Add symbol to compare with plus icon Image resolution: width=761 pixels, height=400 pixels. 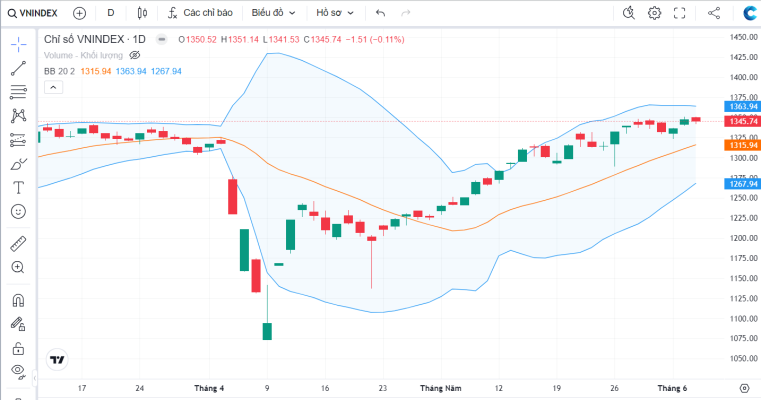tap(80, 13)
